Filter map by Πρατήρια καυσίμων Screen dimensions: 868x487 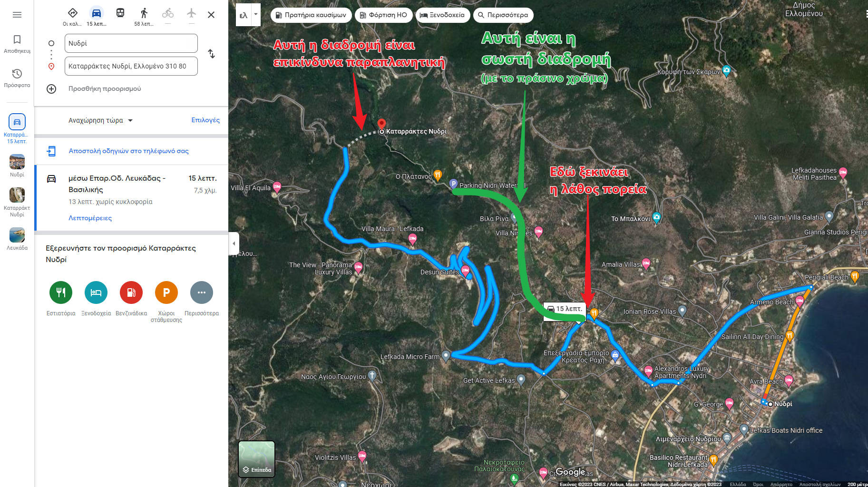coord(311,15)
